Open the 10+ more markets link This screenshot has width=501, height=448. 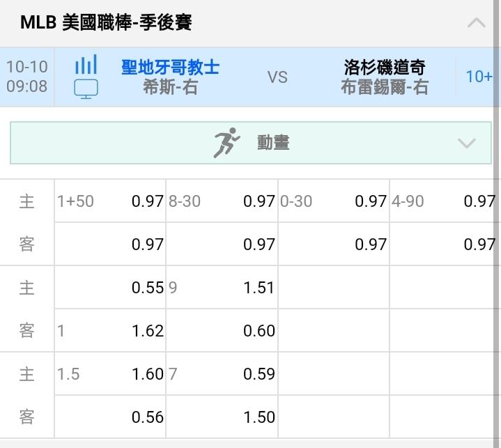tap(478, 77)
